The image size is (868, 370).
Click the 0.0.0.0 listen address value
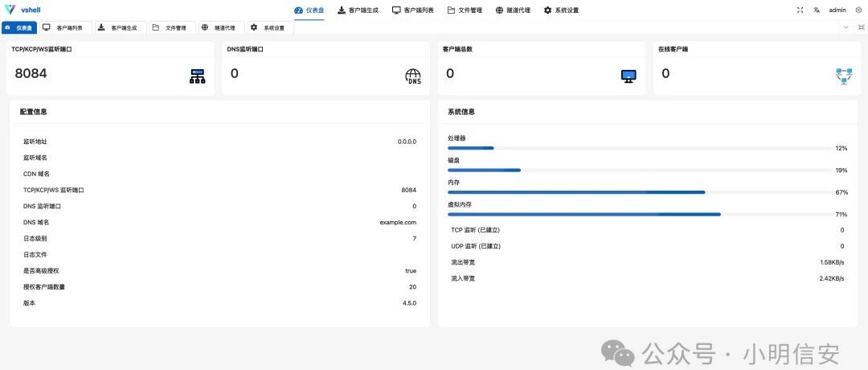407,142
